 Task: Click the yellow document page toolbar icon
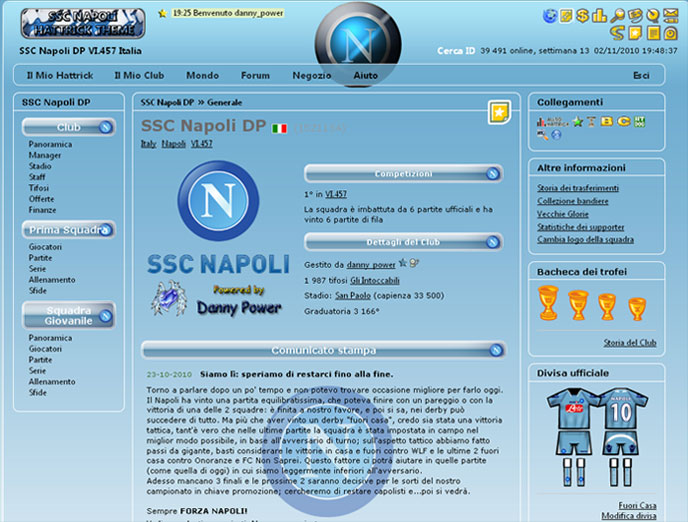pos(653,33)
